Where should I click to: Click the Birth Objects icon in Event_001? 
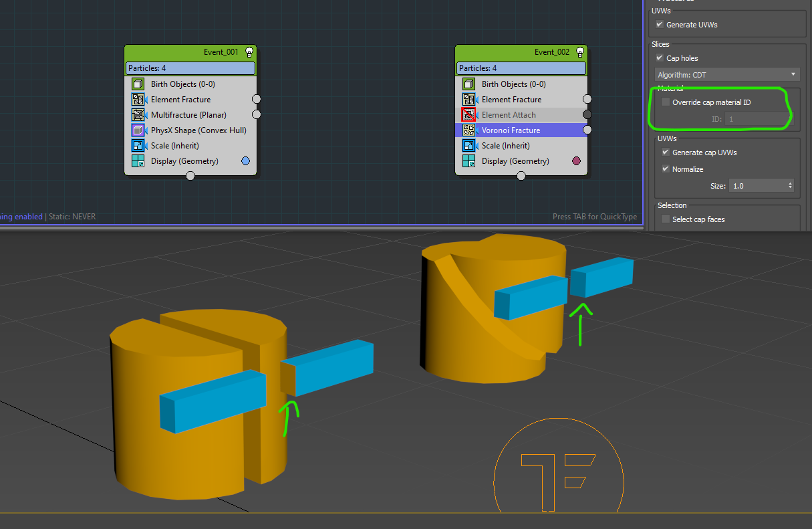point(138,84)
